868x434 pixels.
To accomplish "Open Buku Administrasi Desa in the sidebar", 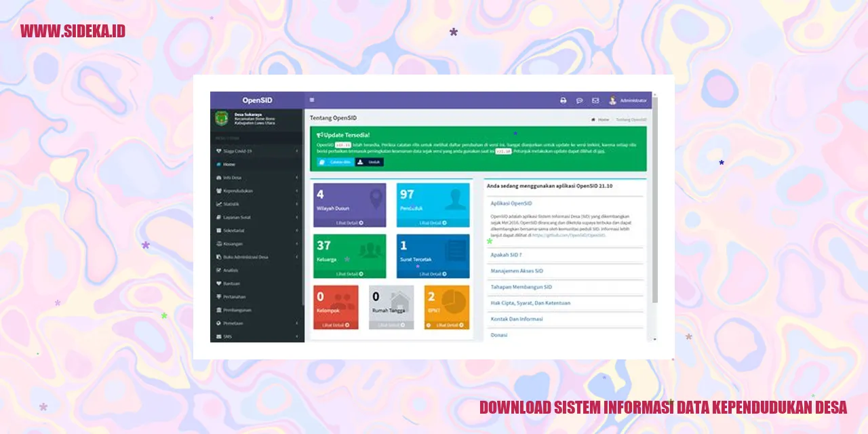I will (257, 257).
